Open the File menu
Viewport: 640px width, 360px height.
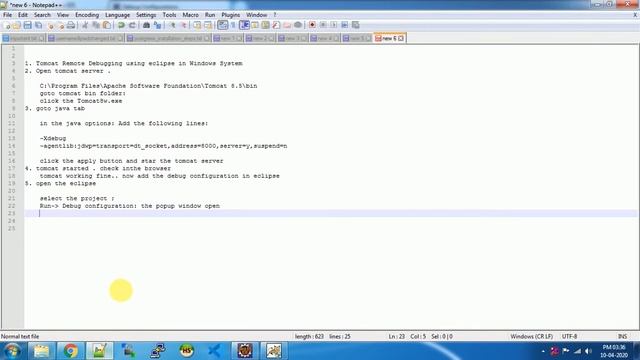pos(7,15)
